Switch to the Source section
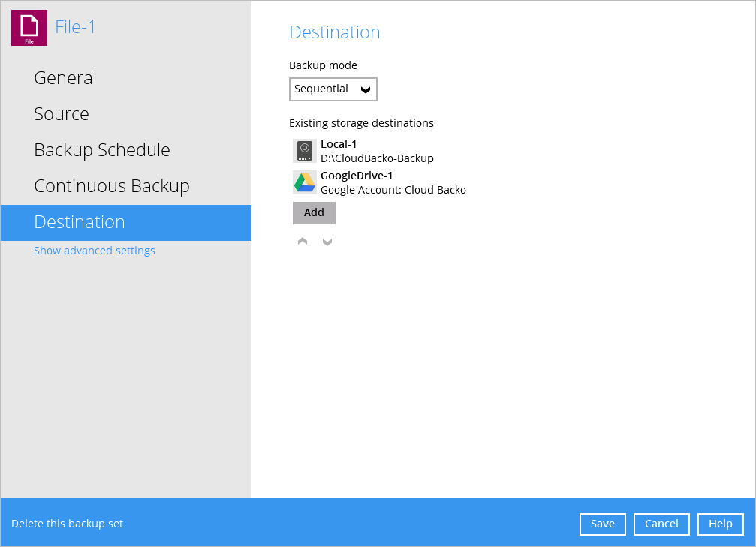Screen dimensions: 756x547 point(62,114)
